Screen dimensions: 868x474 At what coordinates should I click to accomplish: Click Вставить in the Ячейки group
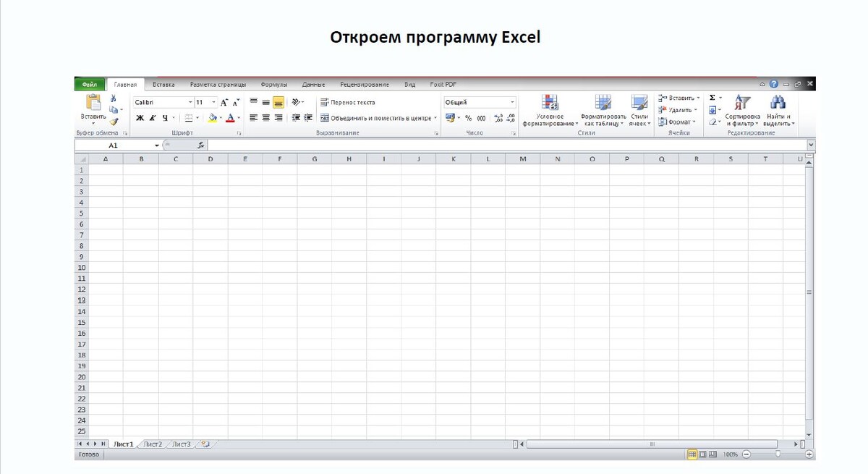(679, 98)
